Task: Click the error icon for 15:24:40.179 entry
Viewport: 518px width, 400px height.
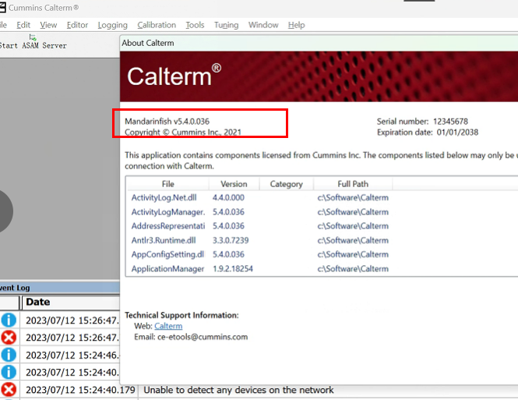Action: pos(9,389)
